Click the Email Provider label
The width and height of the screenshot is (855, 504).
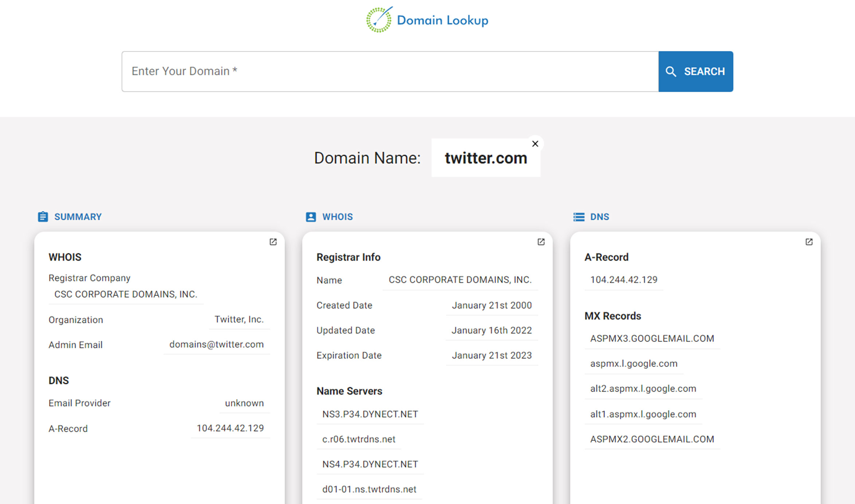(79, 403)
